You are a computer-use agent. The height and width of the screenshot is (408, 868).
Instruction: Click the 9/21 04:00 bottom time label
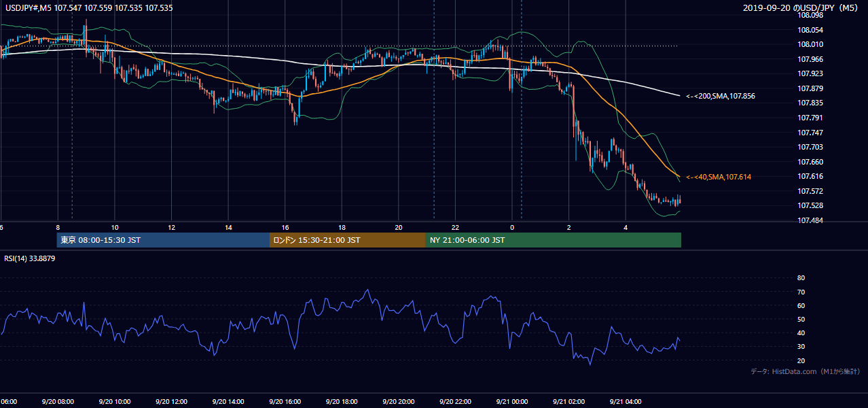[x=625, y=402]
